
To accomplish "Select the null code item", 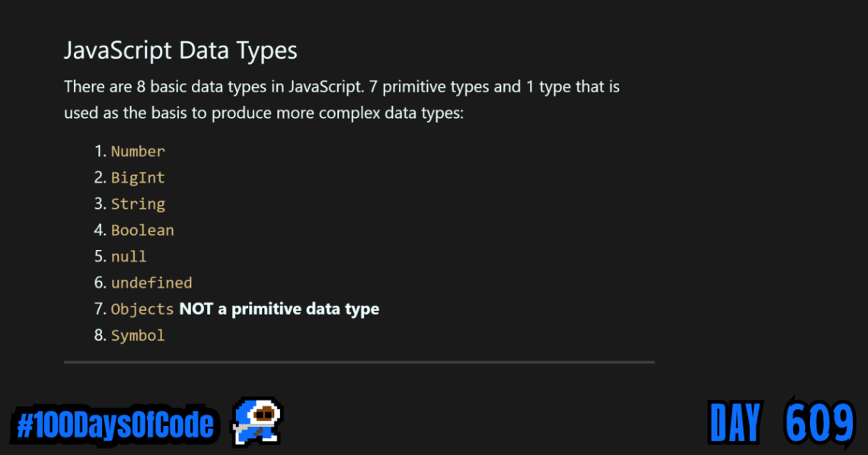I will pyautogui.click(x=129, y=256).
